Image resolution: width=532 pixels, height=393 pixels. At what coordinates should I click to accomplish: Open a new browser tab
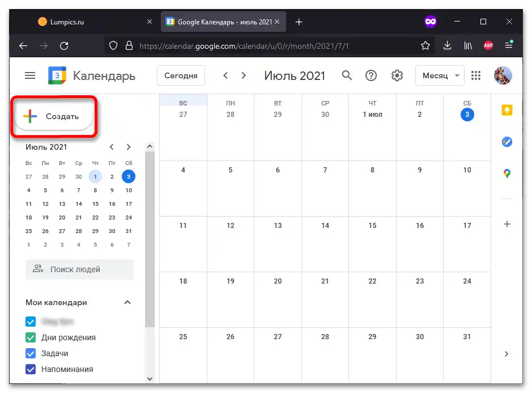(299, 22)
